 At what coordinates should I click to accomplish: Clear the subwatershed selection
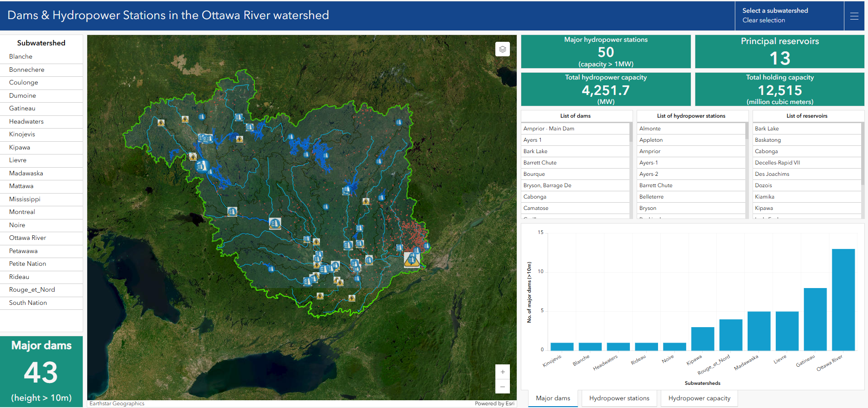click(x=763, y=20)
